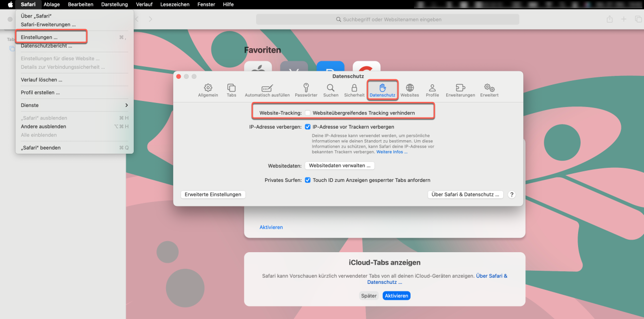Open the Websites globe icon
This screenshot has height=319, width=644.
[x=410, y=90]
